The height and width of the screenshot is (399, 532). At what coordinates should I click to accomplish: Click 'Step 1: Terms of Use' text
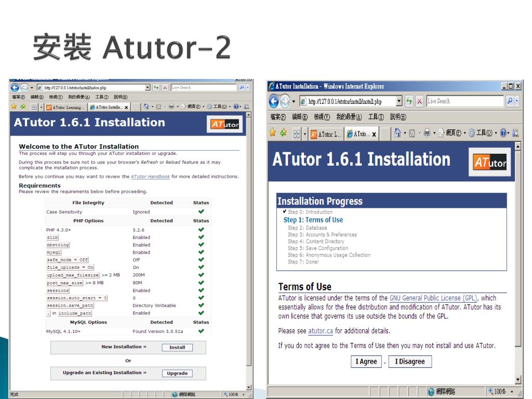coord(313,220)
